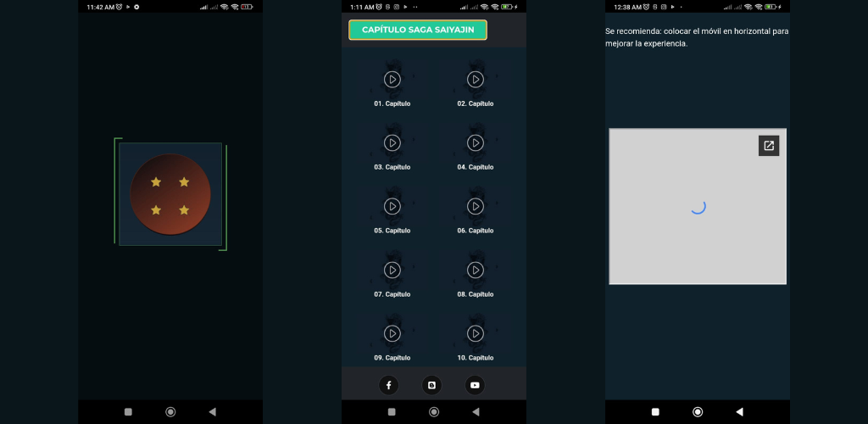Play chapter 09. Capítulo
868x424 pixels.
tap(392, 334)
